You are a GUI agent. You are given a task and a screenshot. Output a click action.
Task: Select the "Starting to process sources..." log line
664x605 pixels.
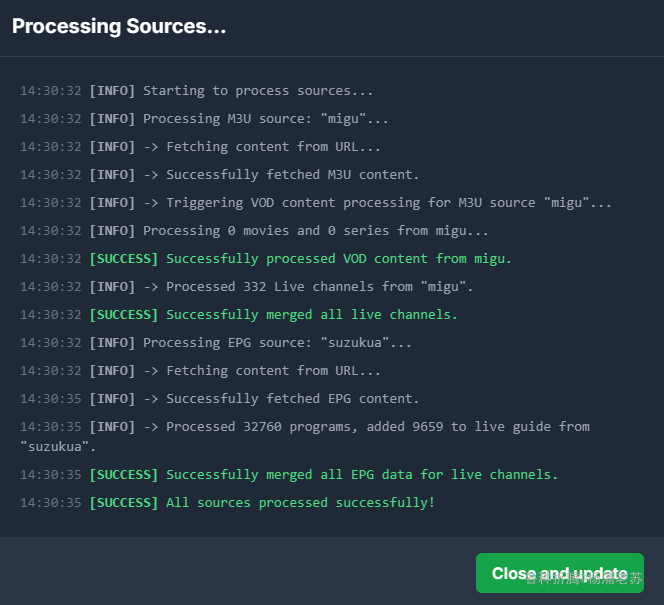tap(246, 91)
